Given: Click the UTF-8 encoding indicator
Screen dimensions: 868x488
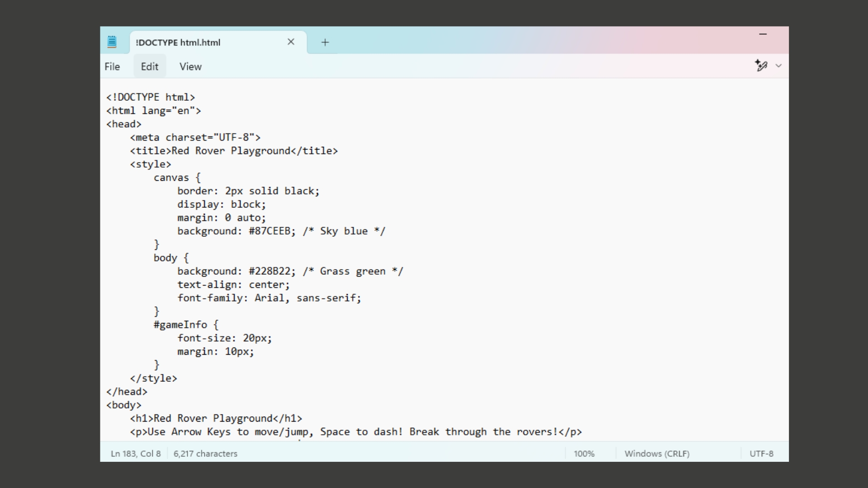Looking at the screenshot, I should point(761,454).
